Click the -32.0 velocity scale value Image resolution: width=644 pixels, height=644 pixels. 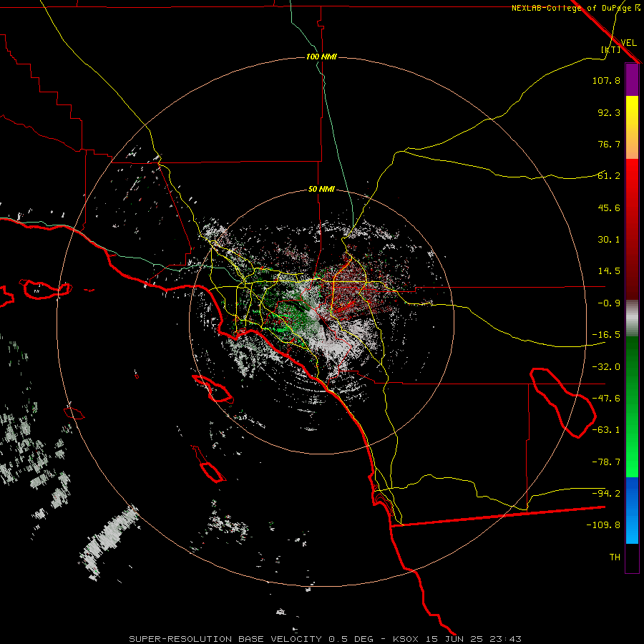point(606,367)
